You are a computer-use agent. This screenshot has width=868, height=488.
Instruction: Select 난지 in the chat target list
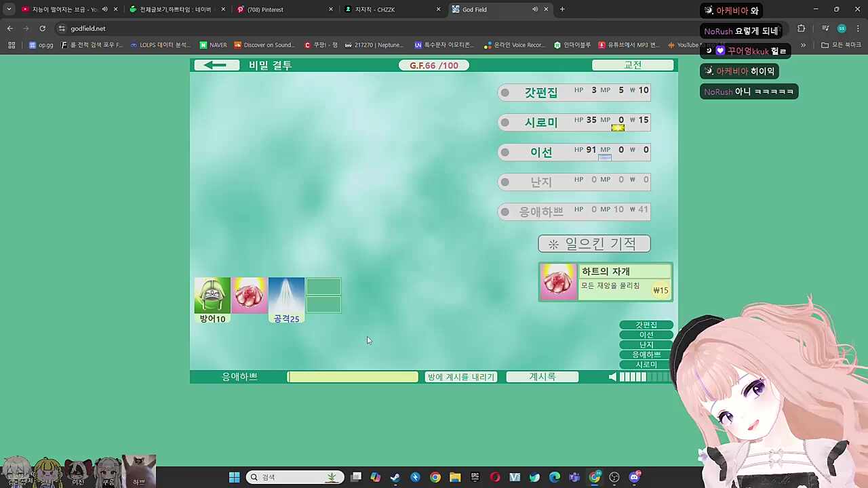(646, 344)
